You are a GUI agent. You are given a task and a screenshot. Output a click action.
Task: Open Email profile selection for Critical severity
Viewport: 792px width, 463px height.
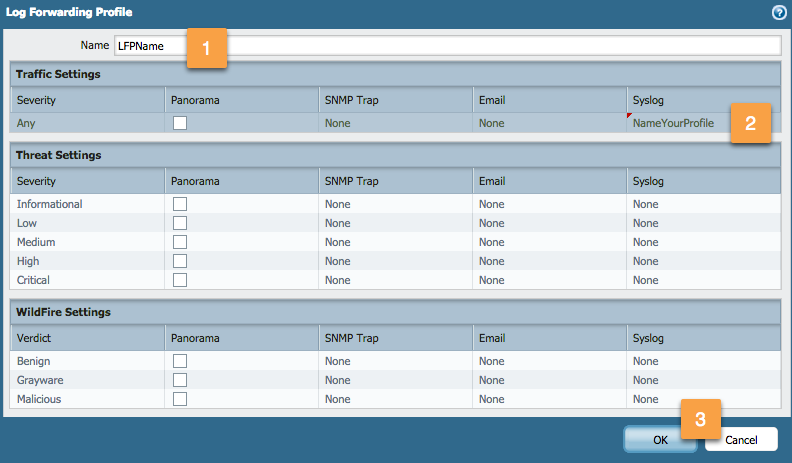(549, 280)
